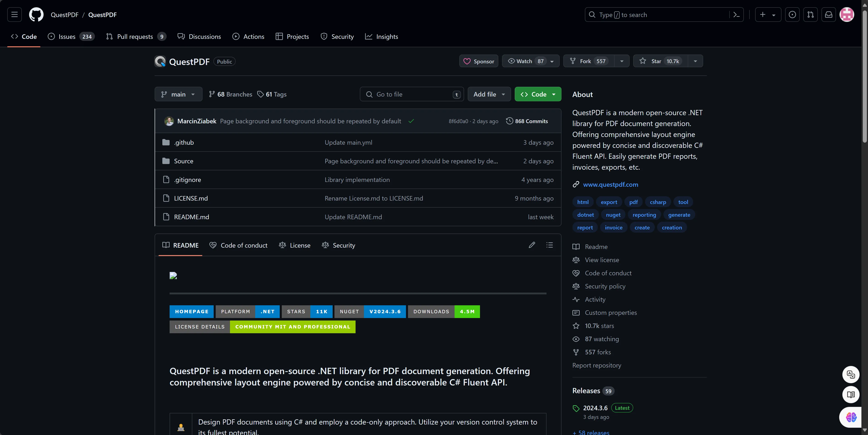Image resolution: width=868 pixels, height=435 pixels.
Task: Focus the top search bar
Action: (664, 15)
